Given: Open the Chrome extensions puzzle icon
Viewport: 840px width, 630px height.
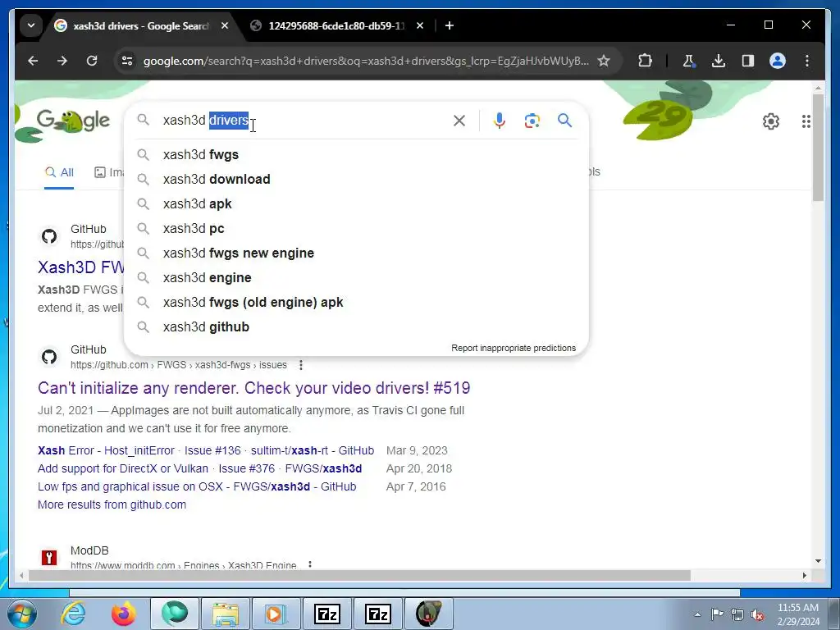Looking at the screenshot, I should (645, 61).
